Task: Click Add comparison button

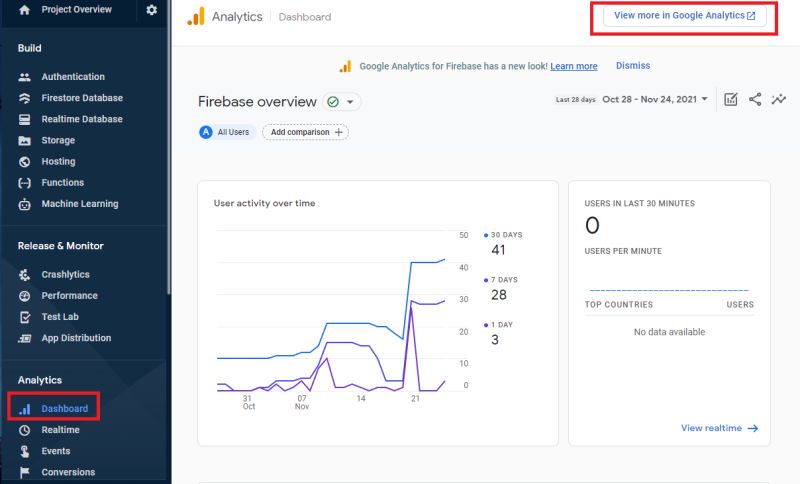Action: tap(306, 132)
